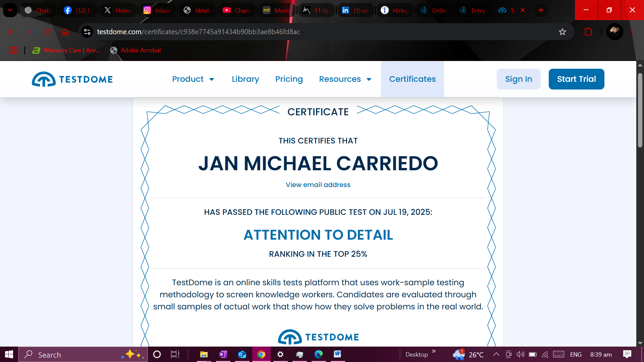The image size is (644, 362).
Task: Switch to the LinkedIn browser tab
Action: click(x=355, y=10)
